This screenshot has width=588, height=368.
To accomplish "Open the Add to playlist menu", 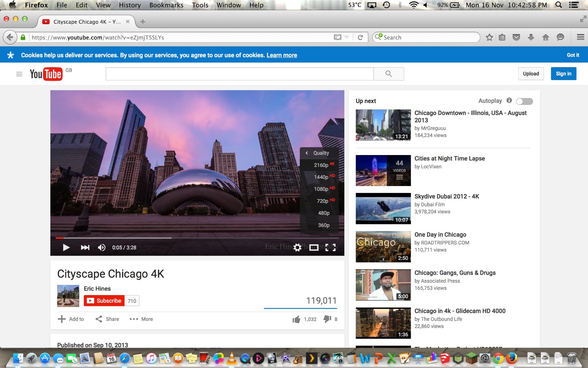I will tap(71, 319).
